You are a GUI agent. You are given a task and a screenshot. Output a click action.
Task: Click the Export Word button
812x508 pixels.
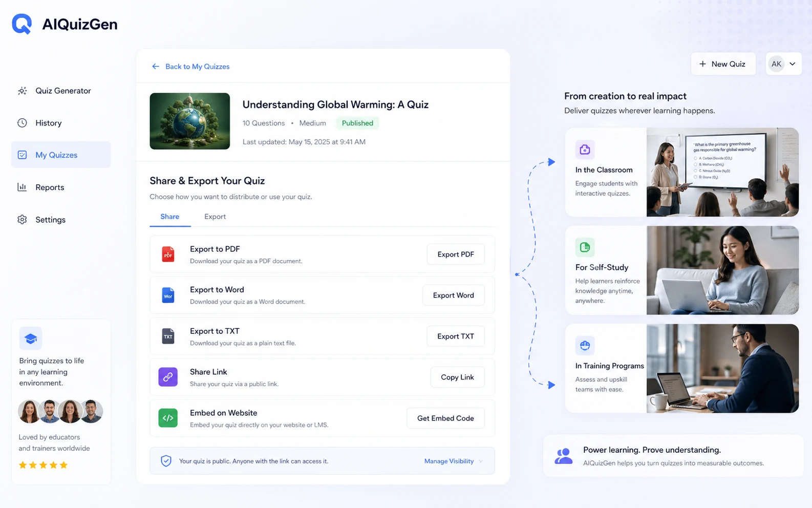pos(454,295)
